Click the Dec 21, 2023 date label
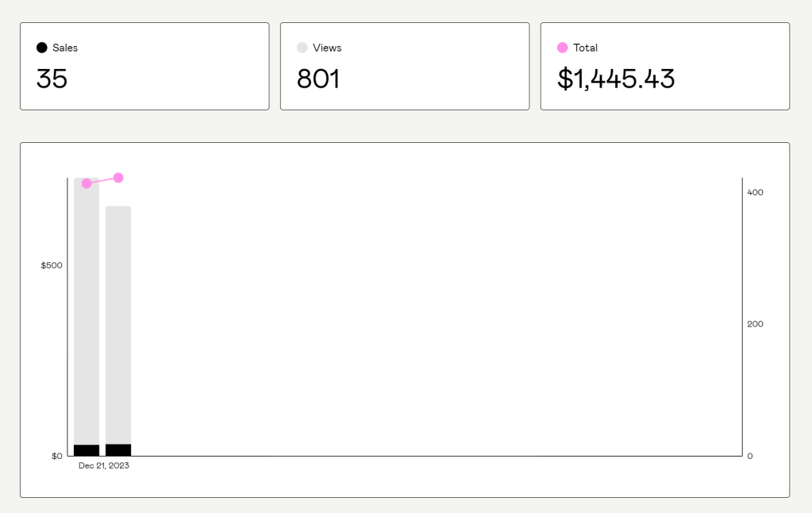The width and height of the screenshot is (812, 513). pos(104,466)
